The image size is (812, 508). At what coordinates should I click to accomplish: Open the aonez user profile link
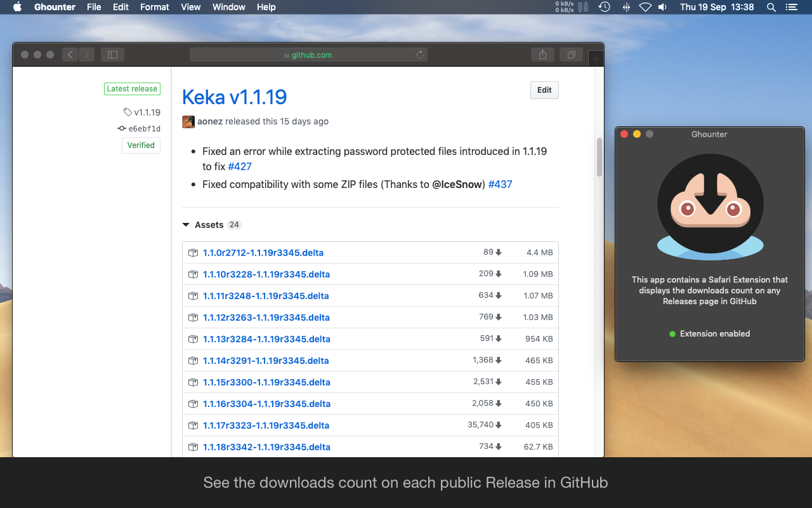click(x=210, y=121)
